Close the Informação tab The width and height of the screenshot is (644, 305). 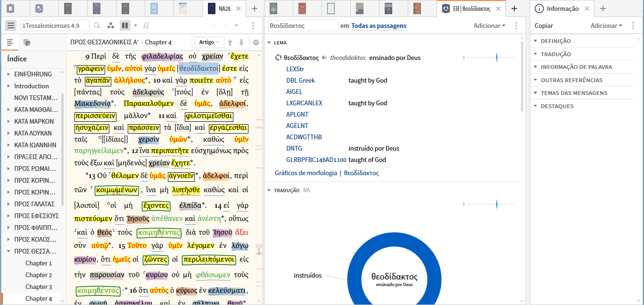[x=587, y=8]
